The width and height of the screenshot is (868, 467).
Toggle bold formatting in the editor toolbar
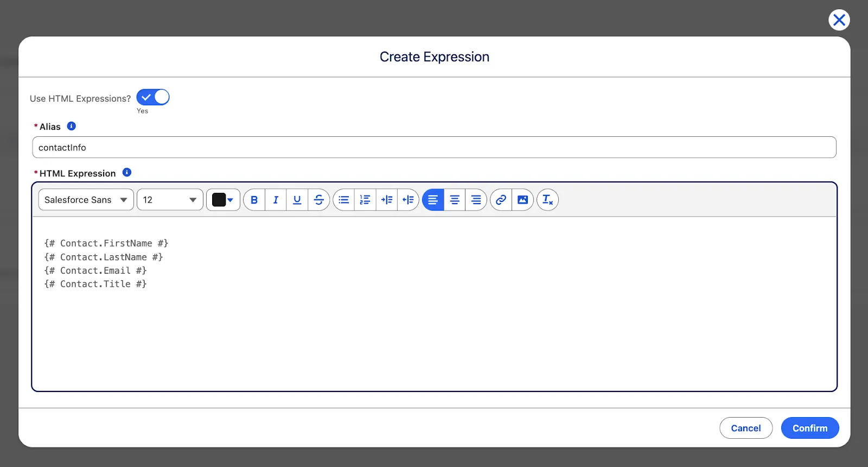coord(254,200)
